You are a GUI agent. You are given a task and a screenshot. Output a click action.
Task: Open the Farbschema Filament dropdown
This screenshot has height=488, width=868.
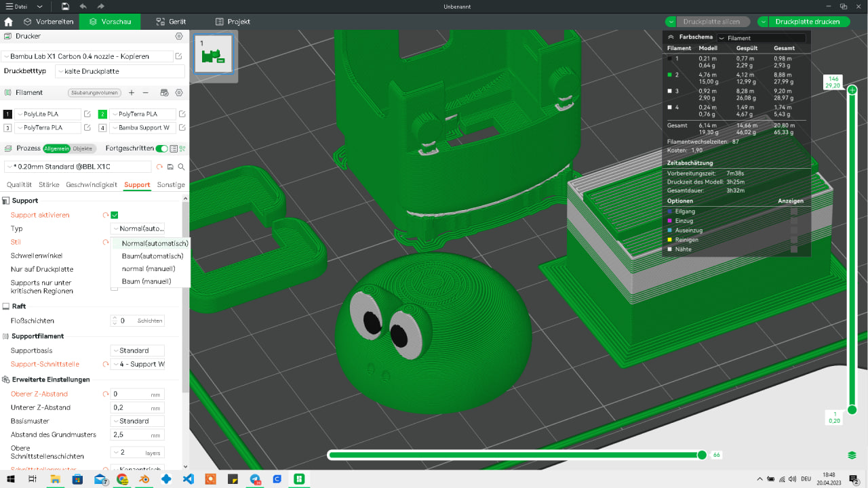762,38
